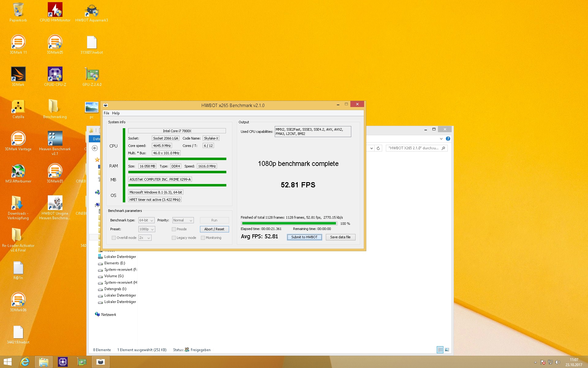The image size is (588, 368).
Task: Switch to GPU-Z on the taskbar
Action: tap(81, 362)
